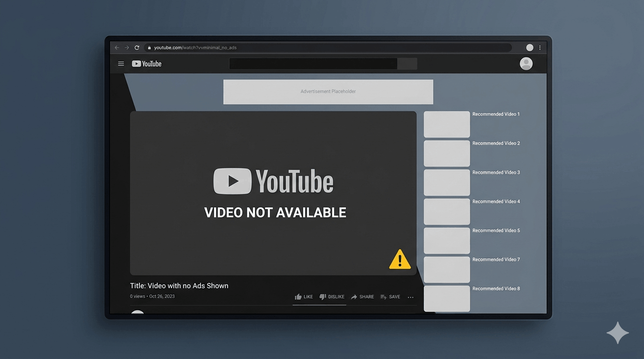This screenshot has height=359, width=644.
Task: Open Recommended Video 3 thumbnail
Action: click(446, 182)
